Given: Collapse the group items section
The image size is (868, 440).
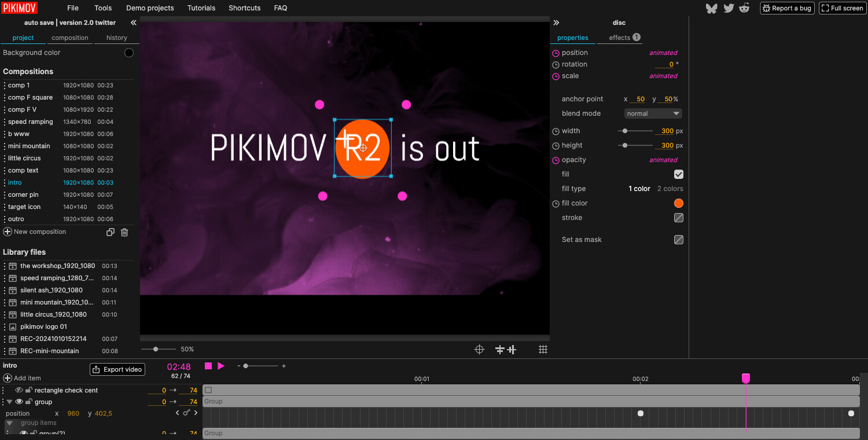Looking at the screenshot, I should click(x=9, y=423).
